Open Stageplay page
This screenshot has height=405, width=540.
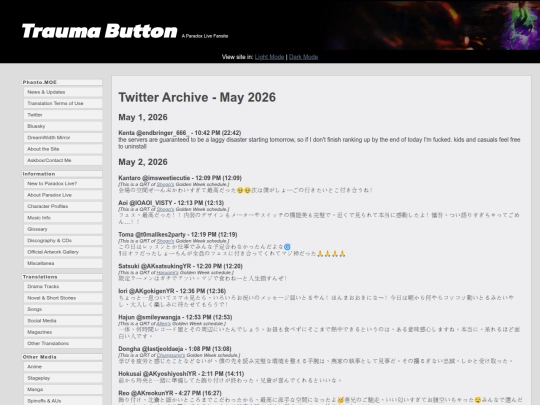click(63, 378)
